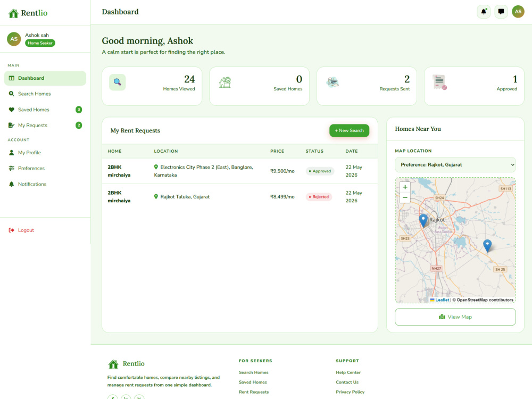The height and width of the screenshot is (399, 532).
Task: Click the Homes Viewed count 24
Action: (x=189, y=79)
